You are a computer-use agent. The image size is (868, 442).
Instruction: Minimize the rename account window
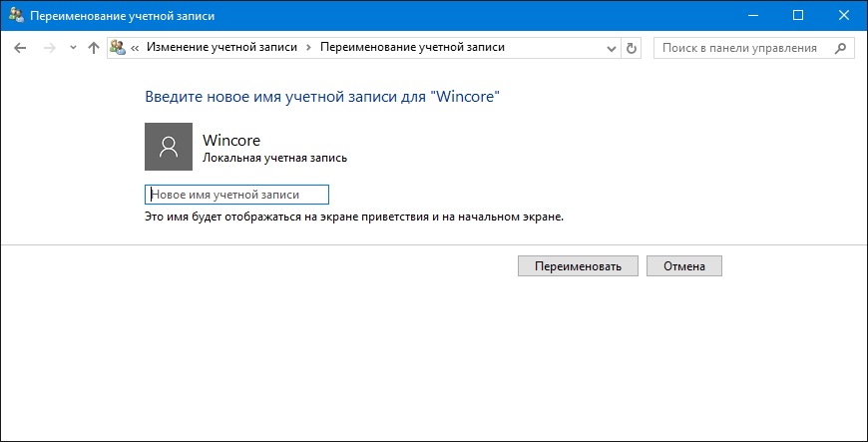(x=752, y=16)
